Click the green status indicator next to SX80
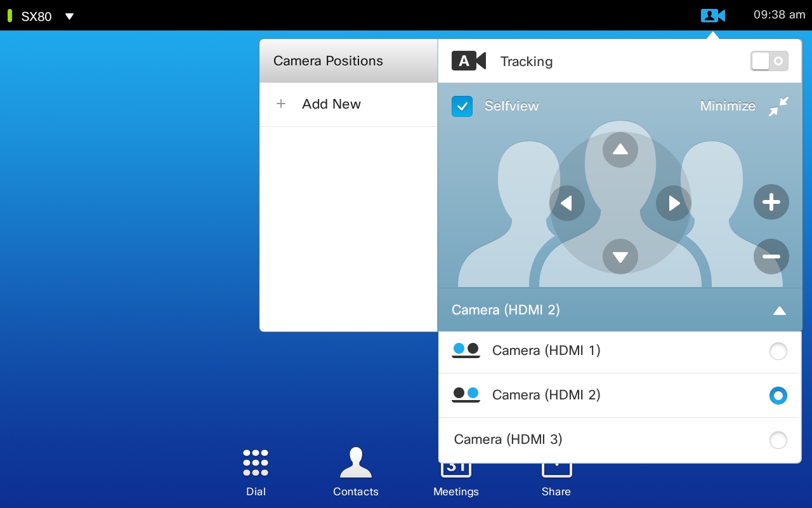Viewport: 812px width, 508px height. coord(10,16)
